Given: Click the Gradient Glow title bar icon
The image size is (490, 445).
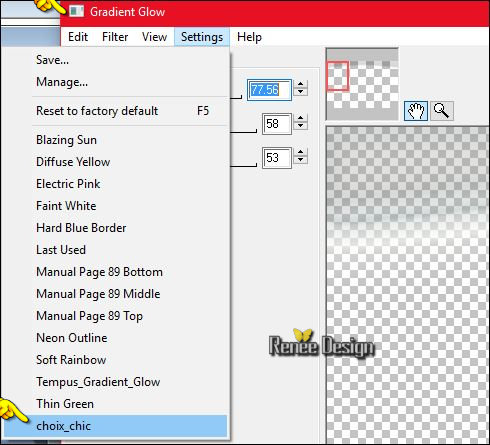Looking at the screenshot, I should 76,12.
